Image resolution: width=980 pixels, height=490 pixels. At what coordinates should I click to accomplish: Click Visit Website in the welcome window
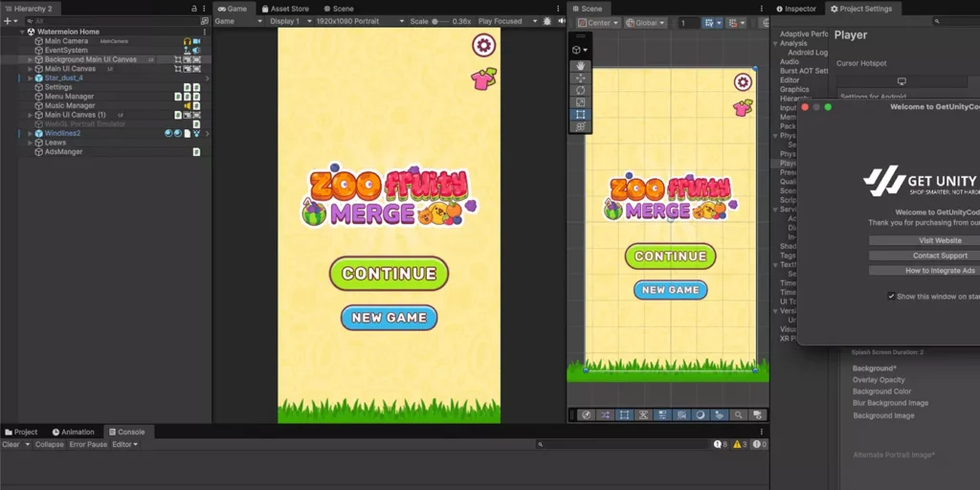click(940, 240)
